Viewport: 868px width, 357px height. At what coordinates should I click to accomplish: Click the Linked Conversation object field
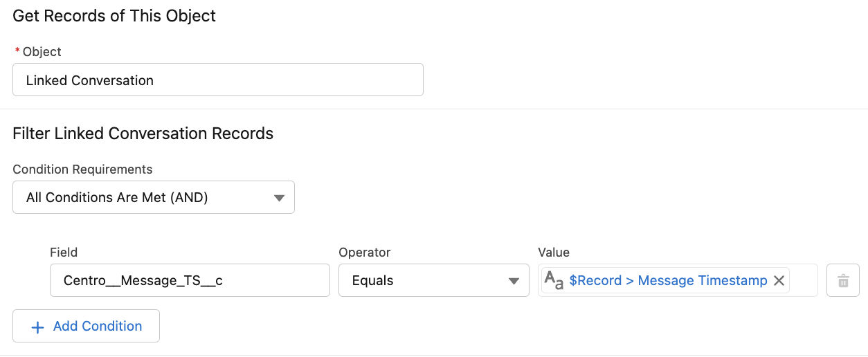218,80
